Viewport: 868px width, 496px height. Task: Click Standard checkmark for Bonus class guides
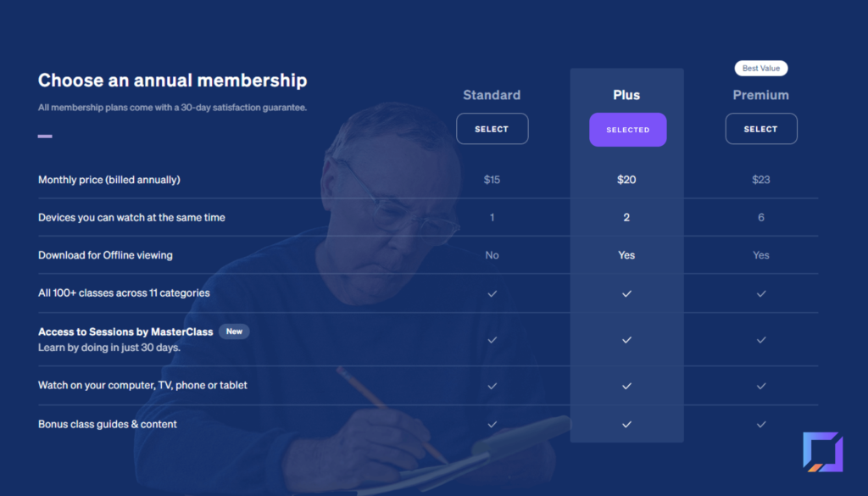492,425
